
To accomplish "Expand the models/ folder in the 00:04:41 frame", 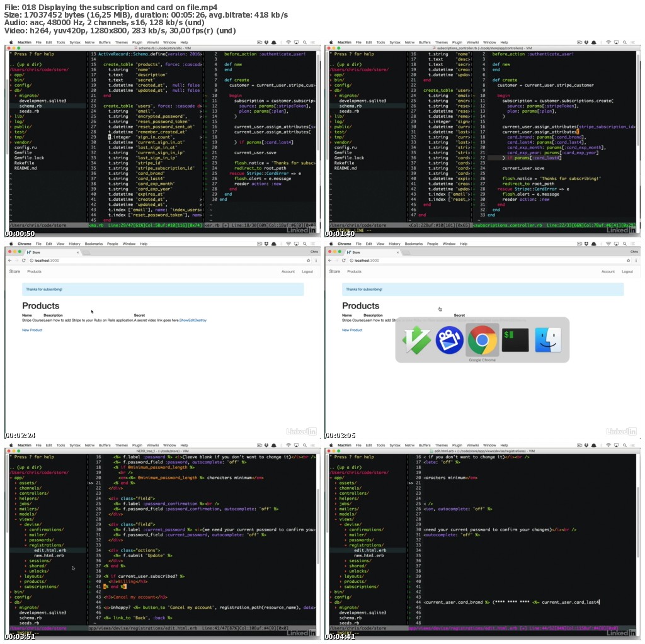I will pyautogui.click(x=351, y=514).
